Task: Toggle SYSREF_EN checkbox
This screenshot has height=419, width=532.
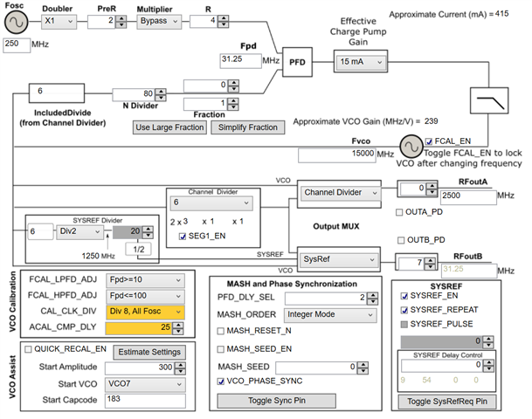Action: (404, 296)
